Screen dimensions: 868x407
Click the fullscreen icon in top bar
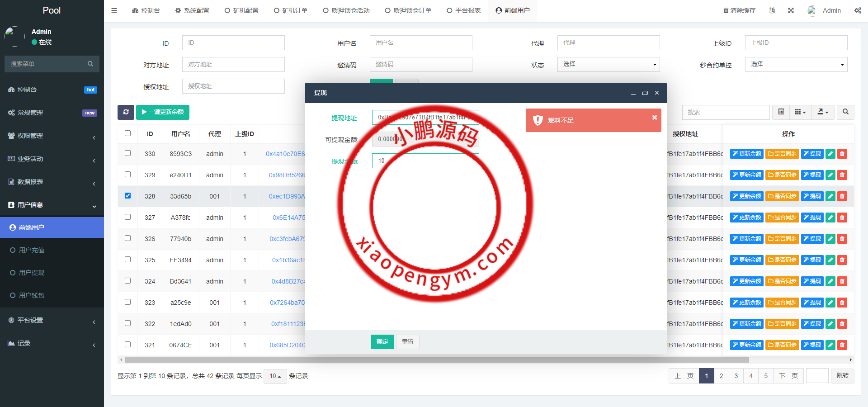click(x=791, y=10)
